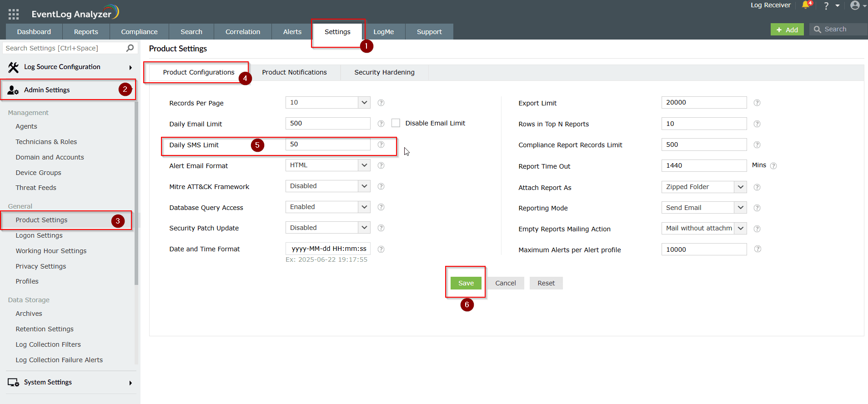Click help icon beside Report Time Out Mins
868x404 pixels.
[x=773, y=166]
